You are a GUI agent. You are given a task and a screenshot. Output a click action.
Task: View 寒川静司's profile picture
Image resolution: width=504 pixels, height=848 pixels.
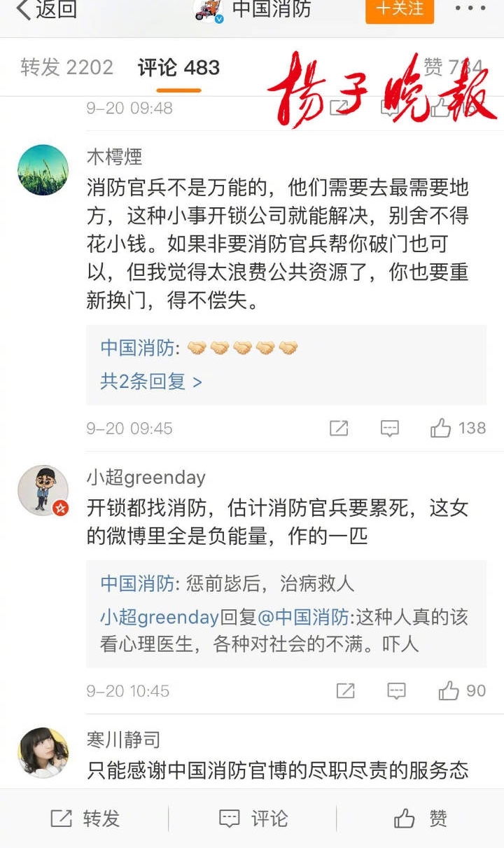click(43, 753)
